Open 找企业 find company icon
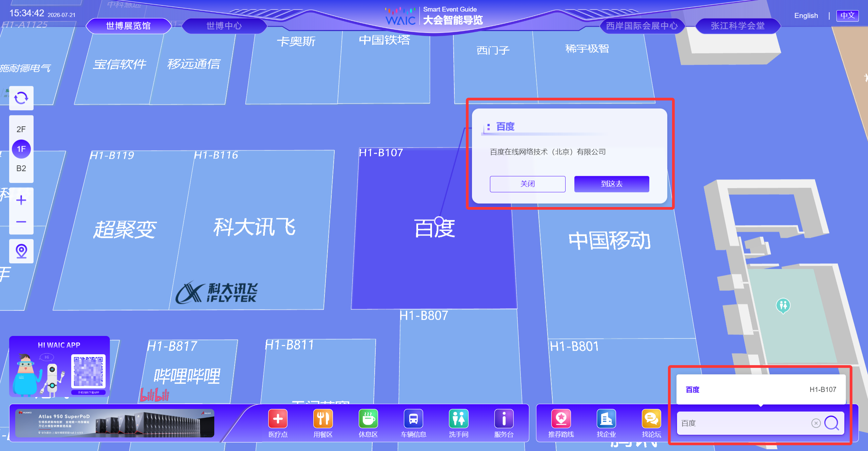The image size is (868, 451). pos(606,419)
